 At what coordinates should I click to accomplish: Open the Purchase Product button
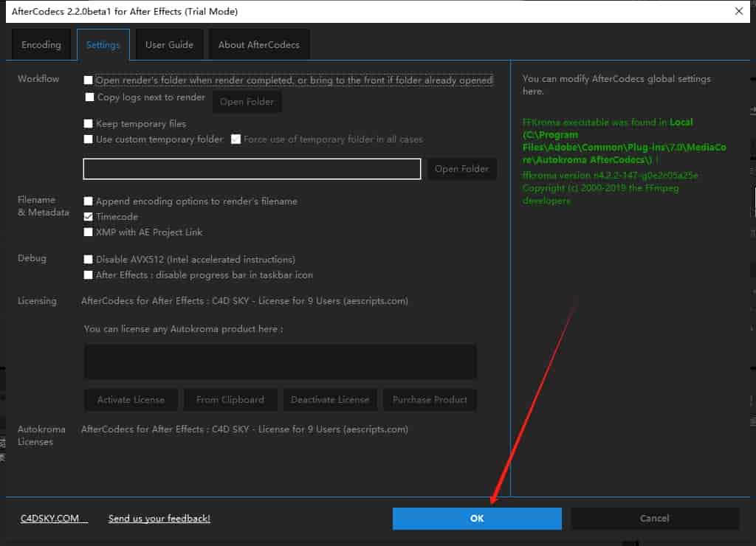click(x=430, y=399)
